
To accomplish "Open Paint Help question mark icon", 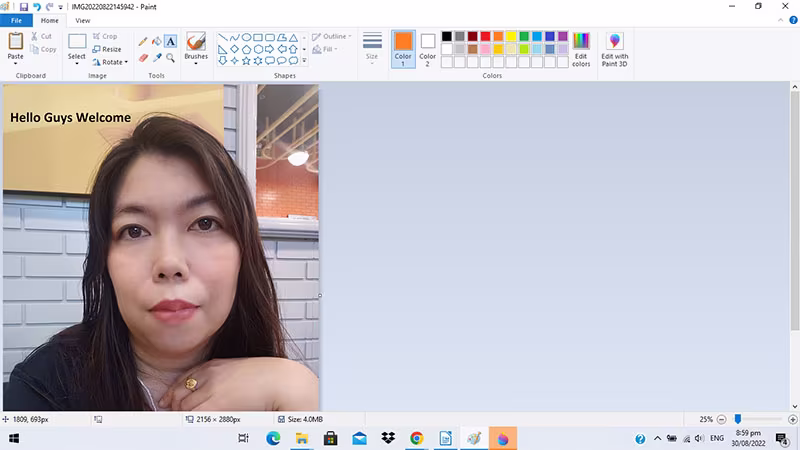I will pos(793,20).
